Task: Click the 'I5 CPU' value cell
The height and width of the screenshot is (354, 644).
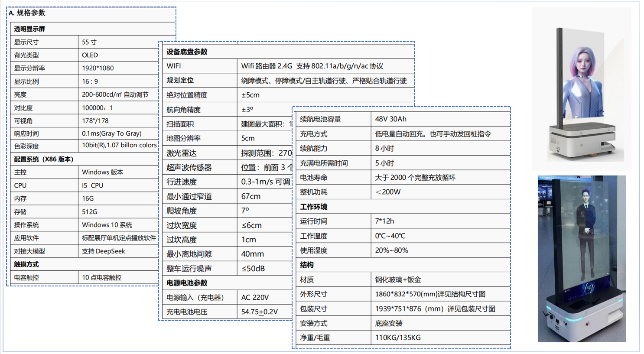Action: (x=93, y=185)
